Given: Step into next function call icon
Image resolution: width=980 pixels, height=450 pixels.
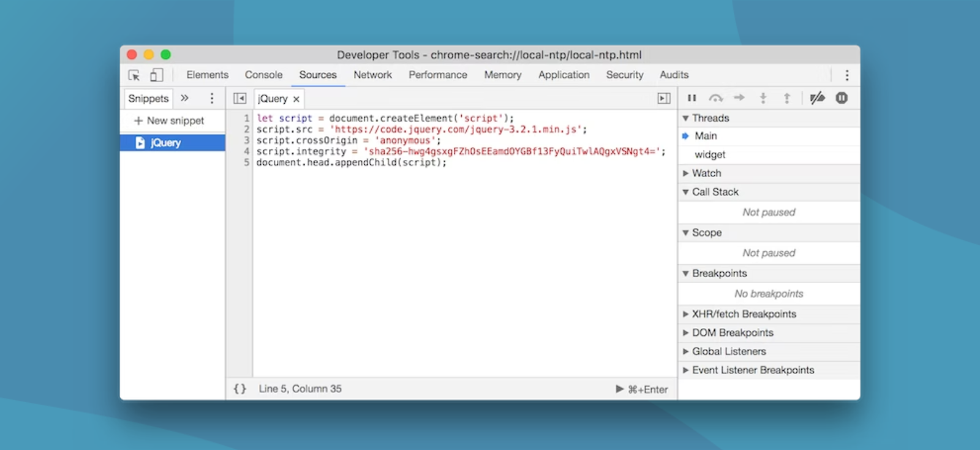Looking at the screenshot, I should pos(763,98).
